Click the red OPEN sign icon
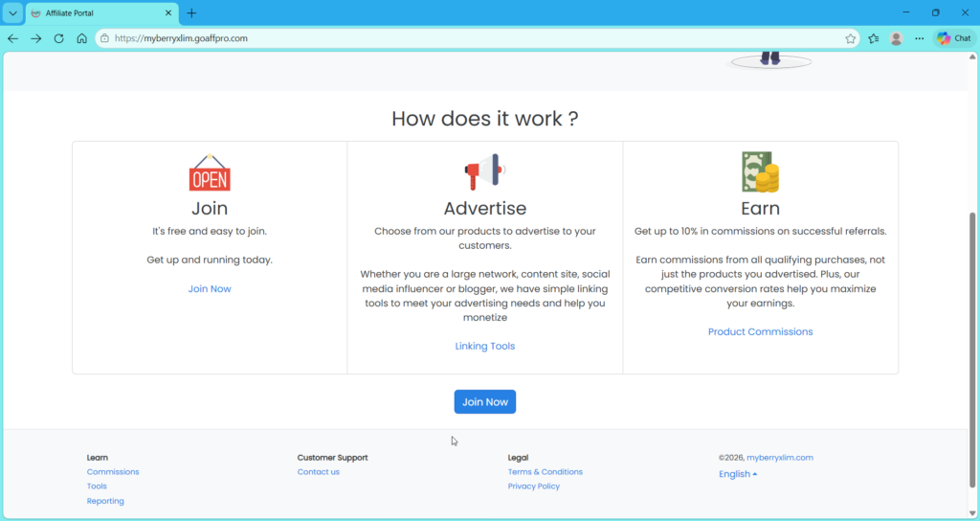The height and width of the screenshot is (521, 980). pyautogui.click(x=210, y=173)
